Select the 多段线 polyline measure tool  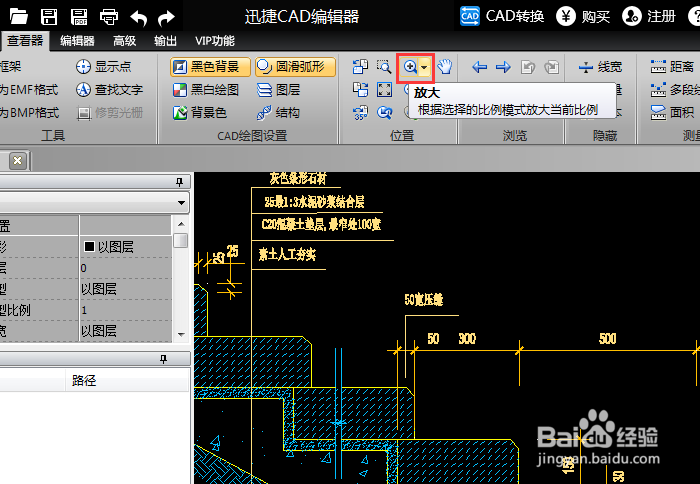(675, 90)
